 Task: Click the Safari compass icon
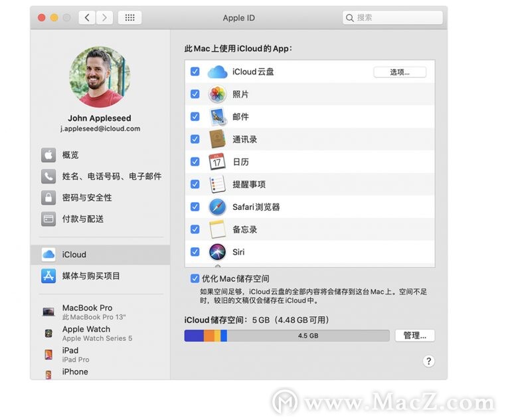217,207
